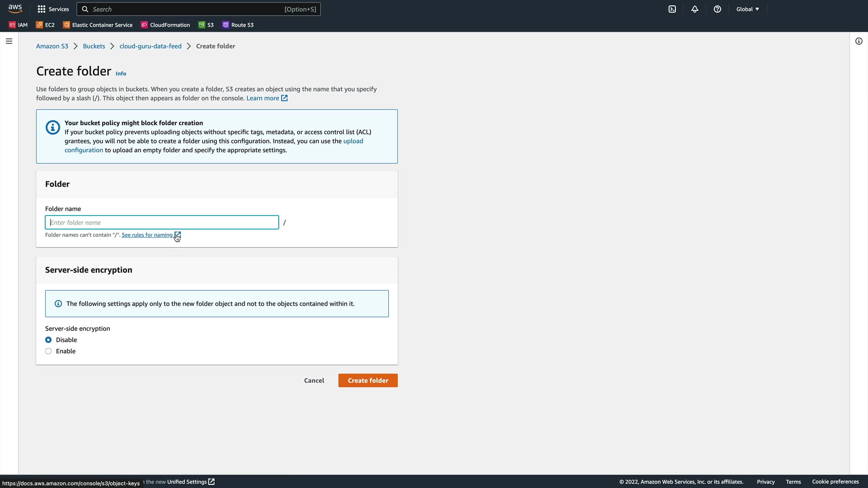
Task: Open the notifications bell
Action: click(695, 9)
